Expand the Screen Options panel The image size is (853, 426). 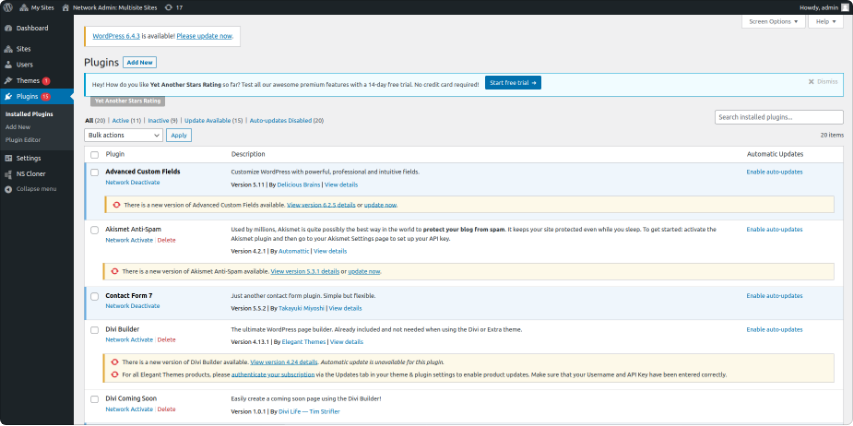click(x=773, y=21)
